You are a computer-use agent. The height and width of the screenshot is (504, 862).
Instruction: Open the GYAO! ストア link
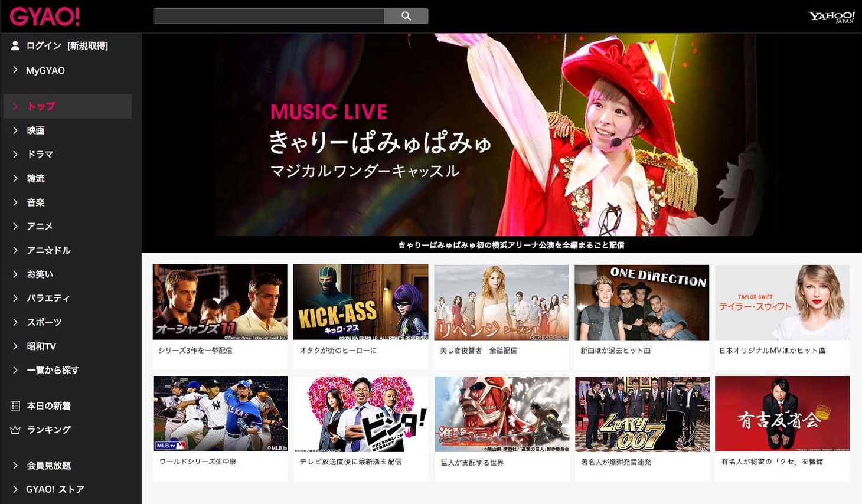click(x=55, y=489)
